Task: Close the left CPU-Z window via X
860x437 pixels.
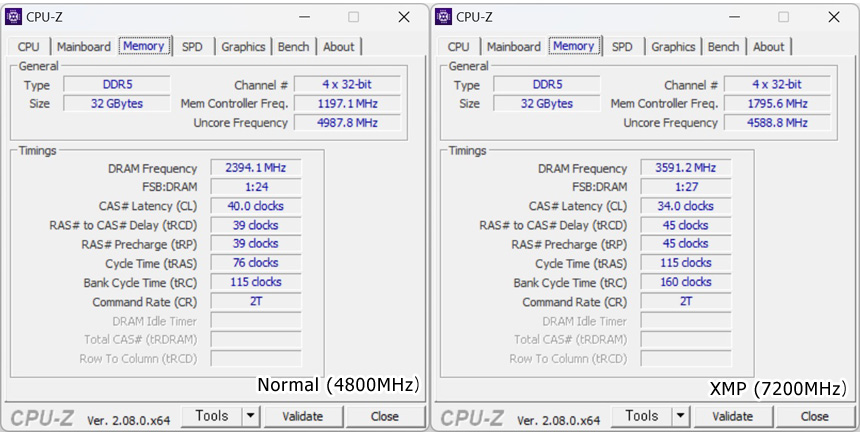Action: pyautogui.click(x=404, y=17)
